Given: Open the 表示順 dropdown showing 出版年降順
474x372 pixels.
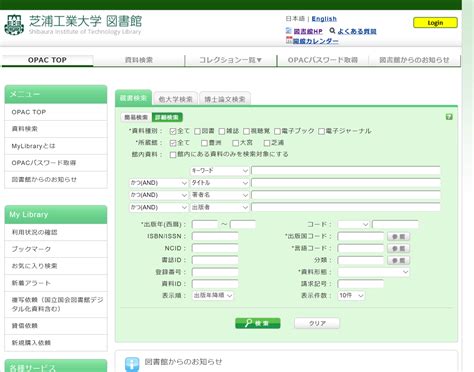Looking at the screenshot, I should (x=213, y=295).
